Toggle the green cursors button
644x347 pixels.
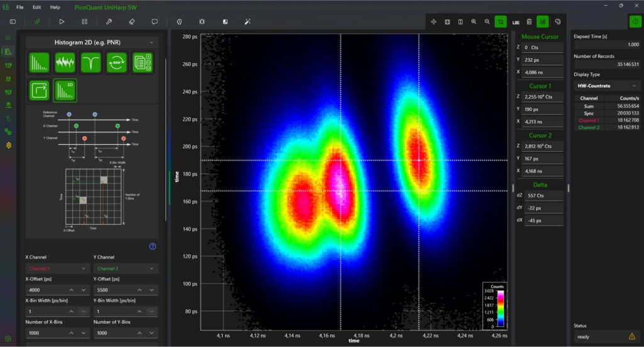click(543, 21)
